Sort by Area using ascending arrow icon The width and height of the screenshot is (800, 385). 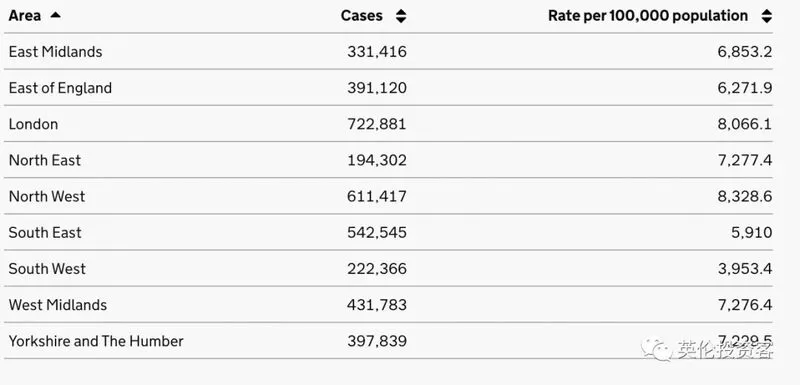[x=55, y=15]
